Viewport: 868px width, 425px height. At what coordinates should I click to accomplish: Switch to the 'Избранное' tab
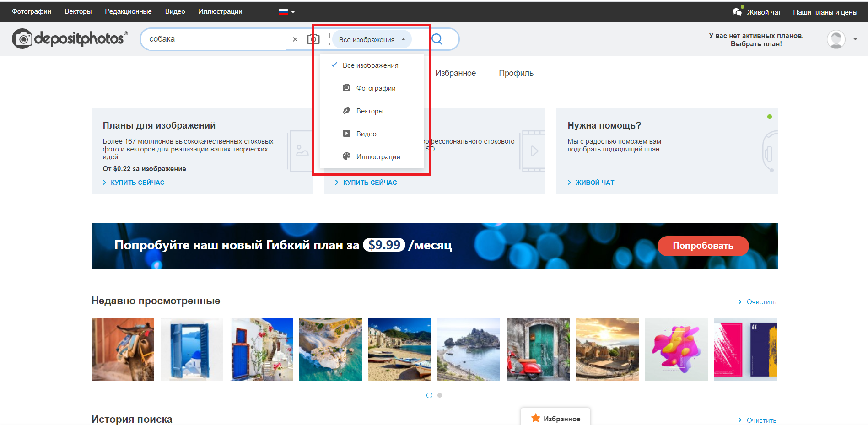tap(455, 73)
